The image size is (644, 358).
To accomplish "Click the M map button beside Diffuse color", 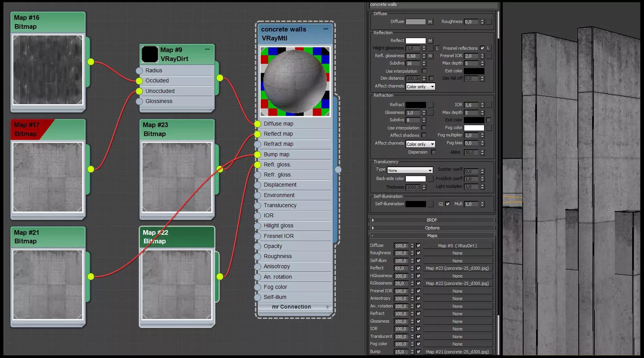I will (430, 22).
